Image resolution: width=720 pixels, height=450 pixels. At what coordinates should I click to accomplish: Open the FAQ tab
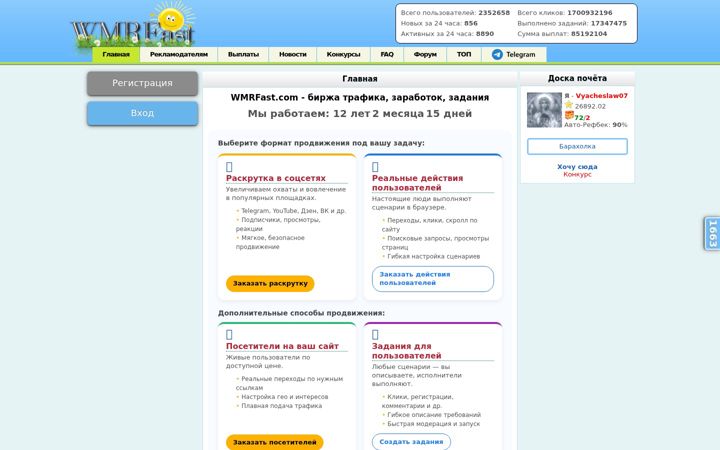click(387, 54)
